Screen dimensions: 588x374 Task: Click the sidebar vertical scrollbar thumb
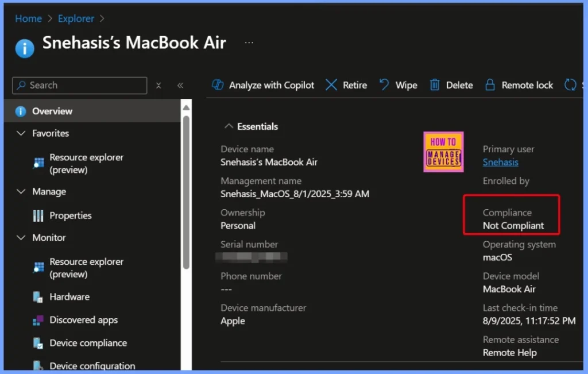[186, 192]
